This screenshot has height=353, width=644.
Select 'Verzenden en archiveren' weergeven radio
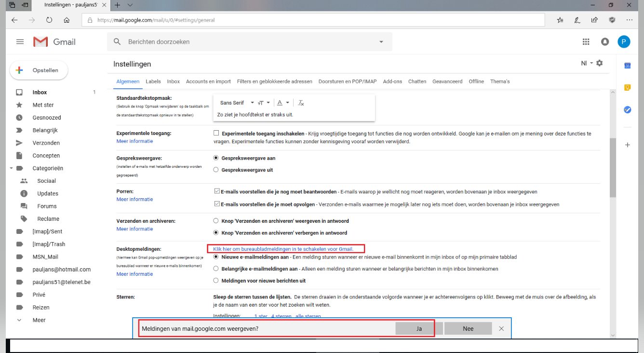tap(216, 221)
